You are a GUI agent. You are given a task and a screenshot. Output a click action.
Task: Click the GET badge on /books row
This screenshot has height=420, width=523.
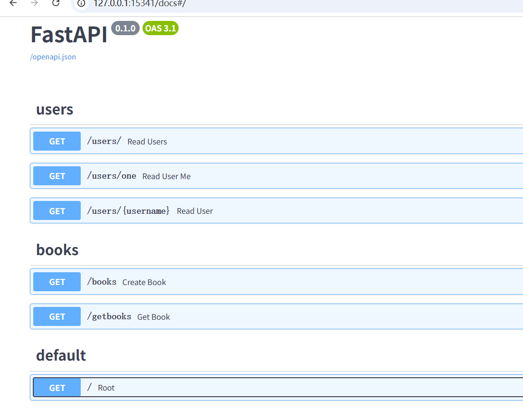[57, 282]
